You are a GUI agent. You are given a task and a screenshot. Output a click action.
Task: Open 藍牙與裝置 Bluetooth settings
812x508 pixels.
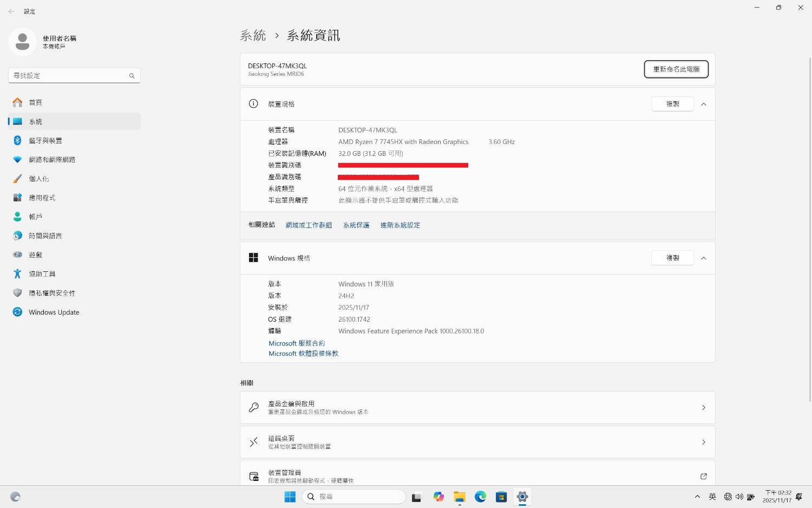pyautogui.click(x=45, y=141)
